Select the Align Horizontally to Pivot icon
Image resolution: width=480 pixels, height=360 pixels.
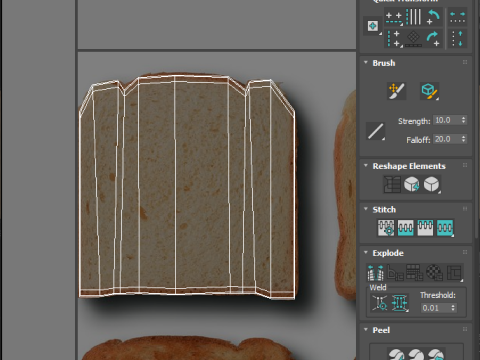point(394,18)
